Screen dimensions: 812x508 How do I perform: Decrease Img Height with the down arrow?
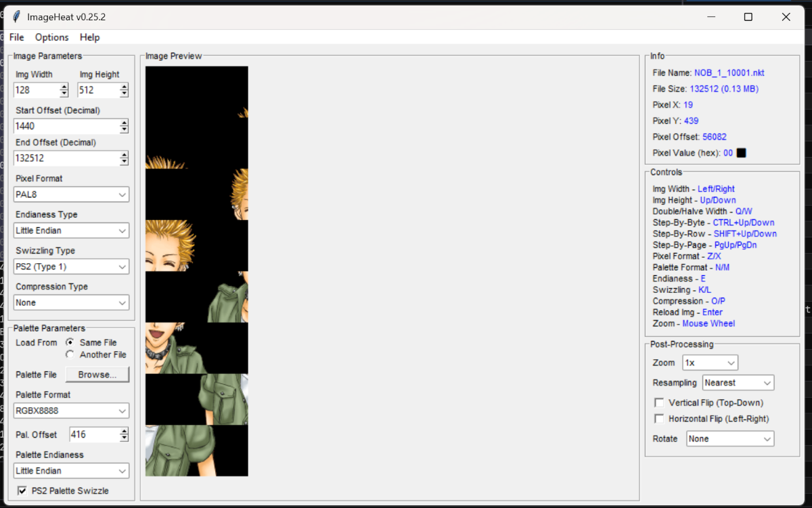click(x=124, y=93)
